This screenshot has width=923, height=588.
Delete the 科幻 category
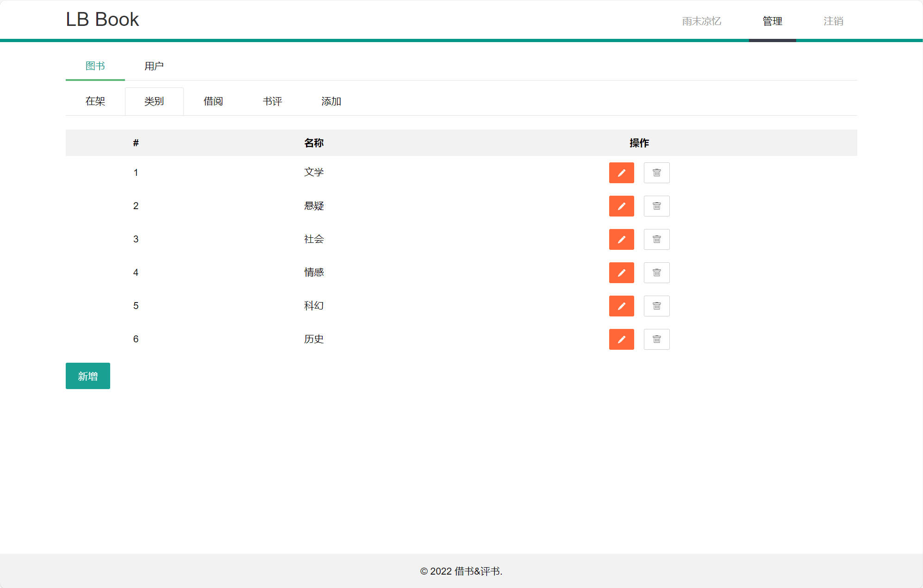[656, 306]
